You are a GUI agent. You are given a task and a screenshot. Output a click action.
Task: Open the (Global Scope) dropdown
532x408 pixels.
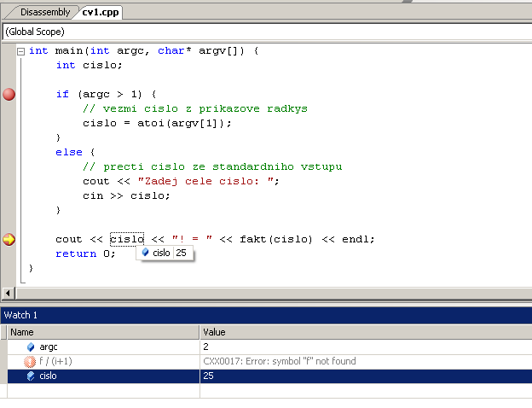click(x=267, y=32)
